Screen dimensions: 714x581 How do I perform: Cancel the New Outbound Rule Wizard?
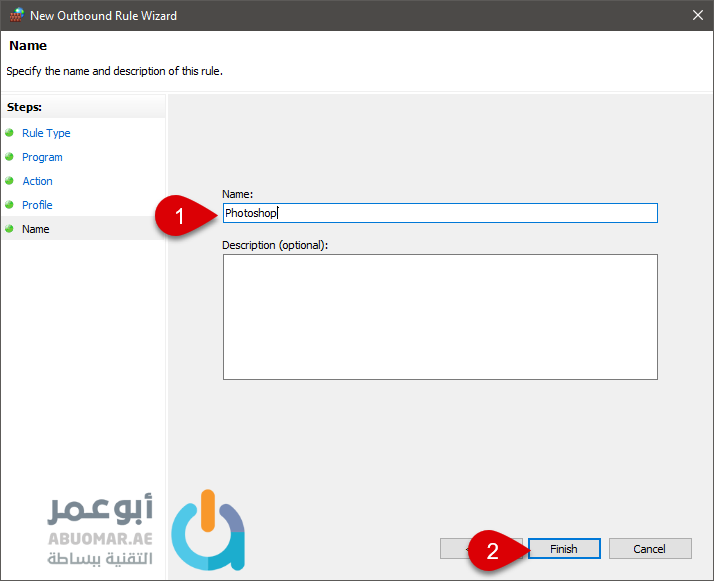pyautogui.click(x=649, y=549)
